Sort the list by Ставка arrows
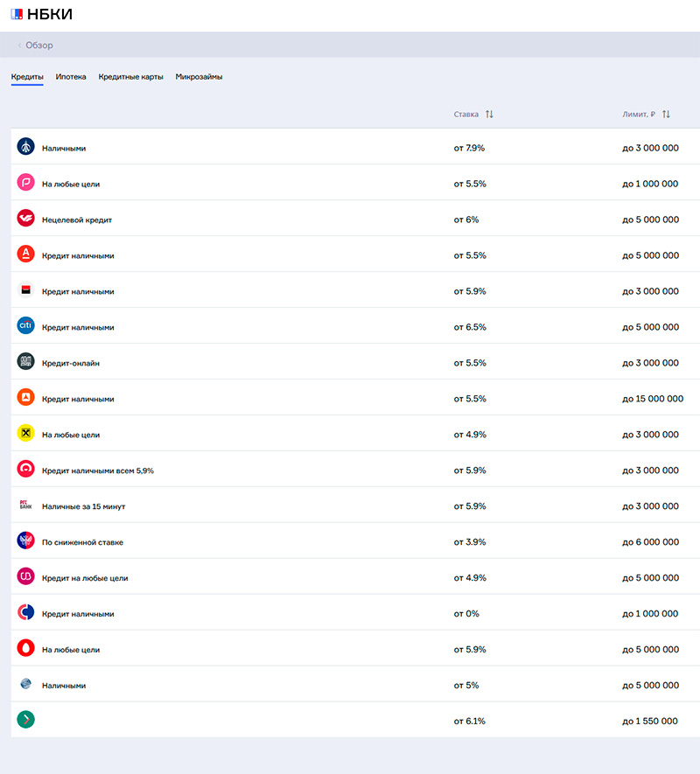700x774 pixels. pyautogui.click(x=489, y=115)
